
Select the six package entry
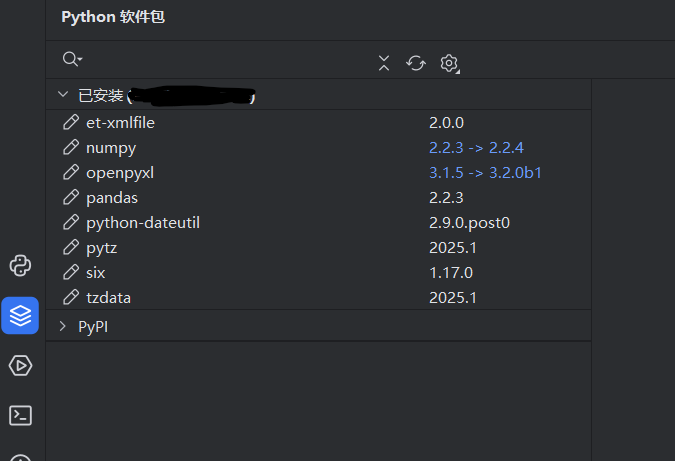tap(96, 272)
